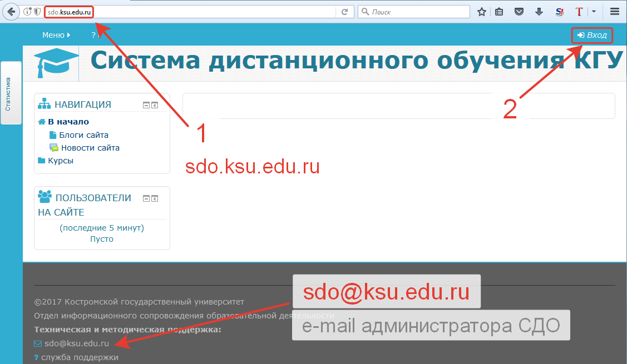Collapse the Навигация block

[146, 105]
